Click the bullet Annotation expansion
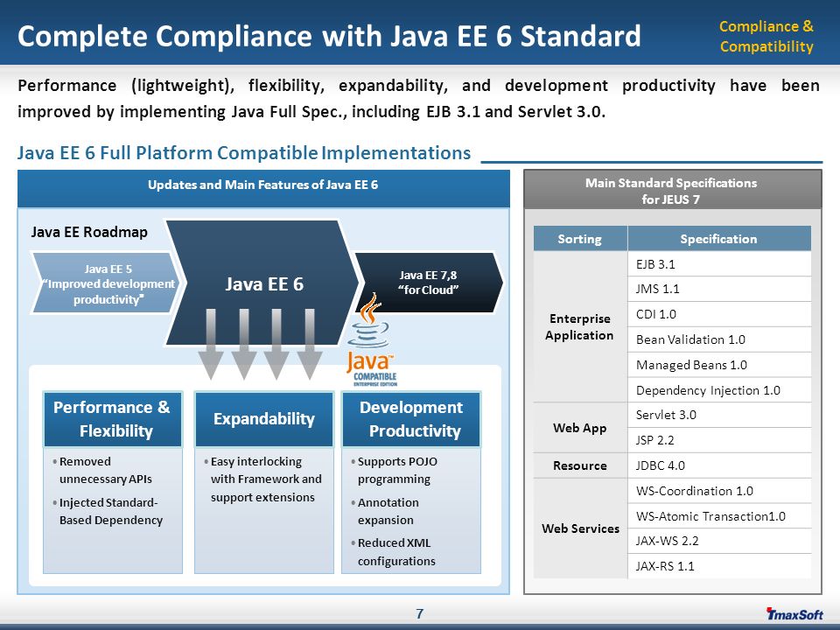This screenshot has height=630, width=840. pyautogui.click(x=385, y=511)
